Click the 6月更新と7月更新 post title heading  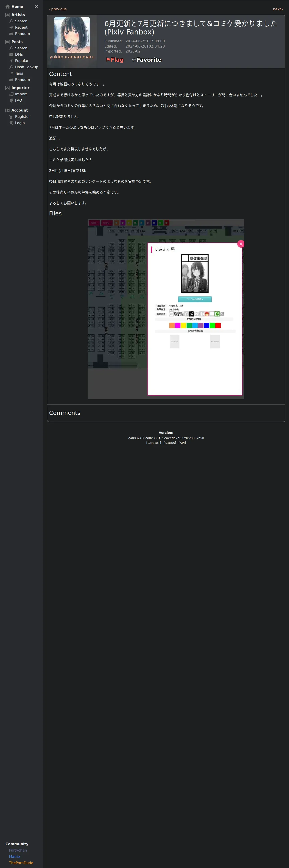(x=191, y=28)
